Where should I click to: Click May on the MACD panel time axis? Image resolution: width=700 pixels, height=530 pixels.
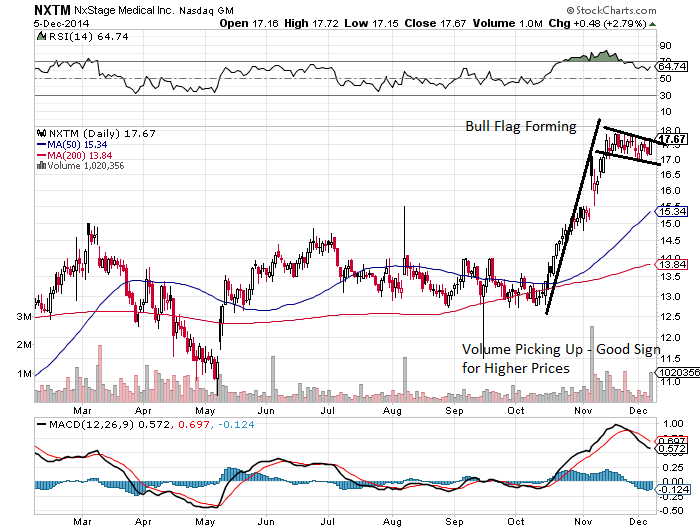coord(205,522)
